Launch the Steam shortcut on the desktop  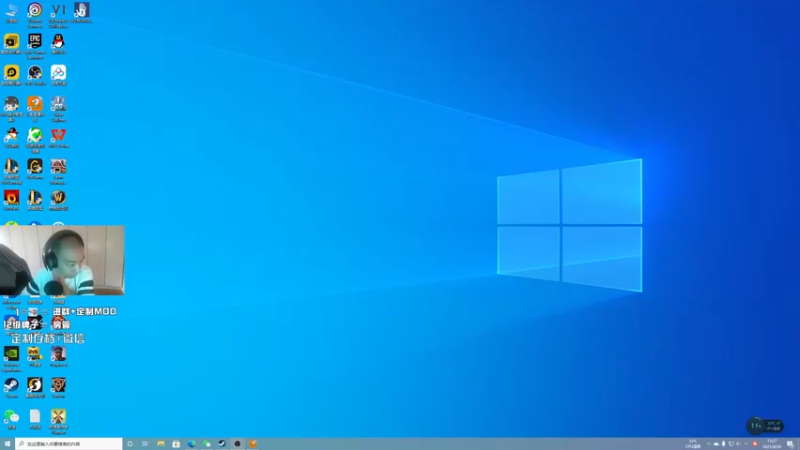11,387
